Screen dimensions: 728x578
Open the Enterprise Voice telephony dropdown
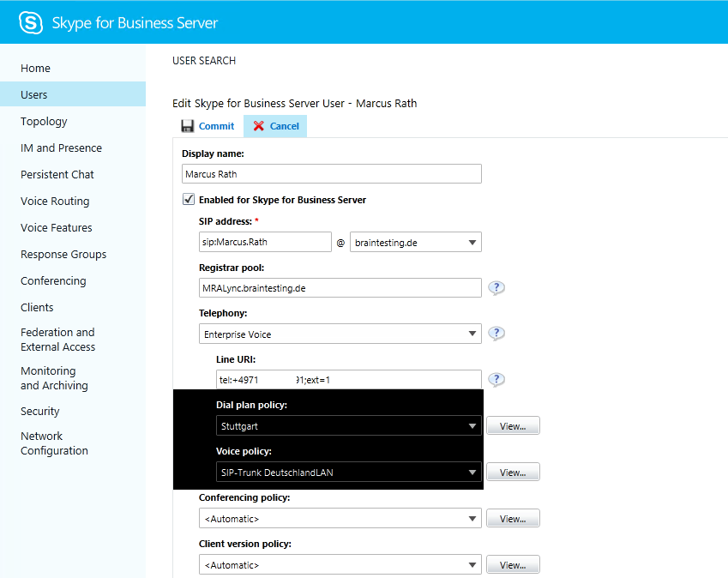coord(472,333)
